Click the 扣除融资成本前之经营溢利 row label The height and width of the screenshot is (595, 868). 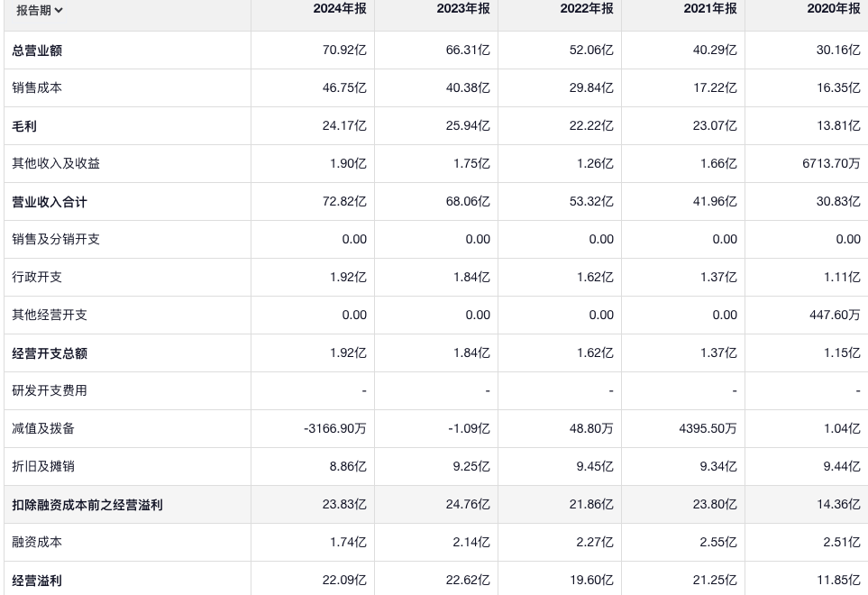point(87,505)
